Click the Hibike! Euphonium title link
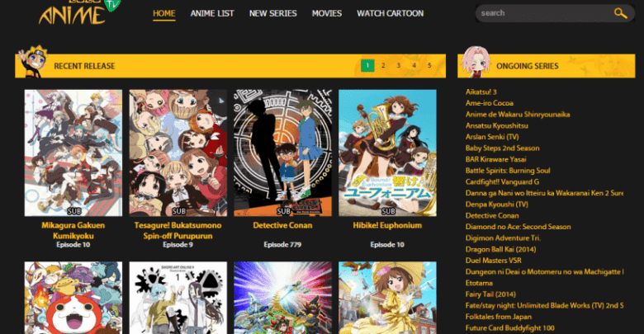Image resolution: width=644 pixels, height=334 pixels. pos(387,225)
